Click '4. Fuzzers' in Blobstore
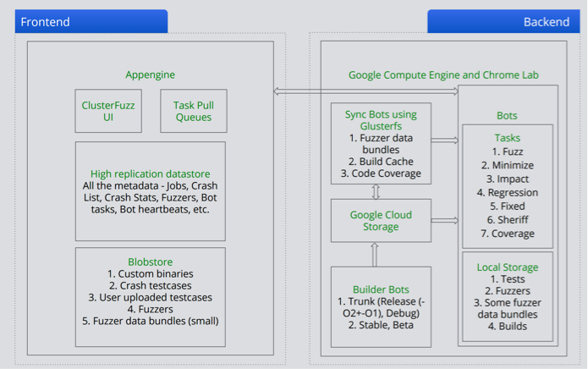This screenshot has width=588, height=369. coord(151,309)
